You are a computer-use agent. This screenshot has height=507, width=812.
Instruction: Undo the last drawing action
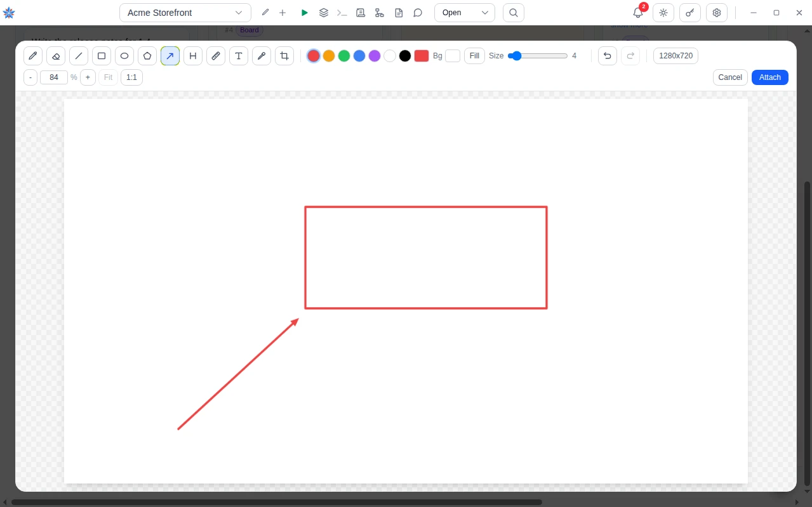pyautogui.click(x=608, y=56)
